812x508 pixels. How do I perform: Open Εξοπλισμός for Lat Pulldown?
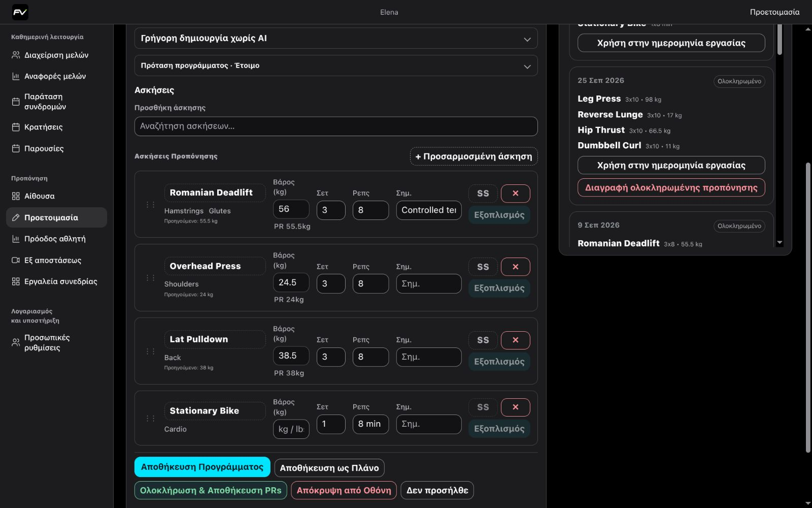coord(499,362)
